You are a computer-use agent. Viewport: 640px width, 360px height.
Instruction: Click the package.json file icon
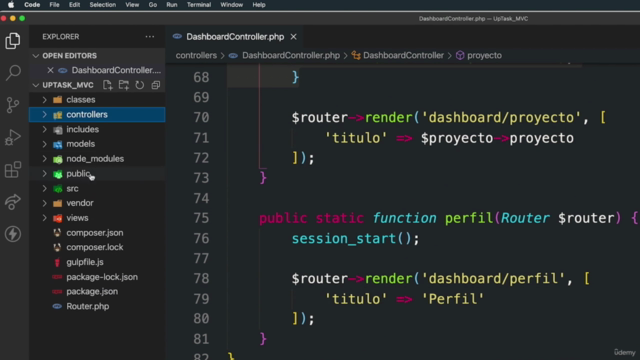pos(58,291)
